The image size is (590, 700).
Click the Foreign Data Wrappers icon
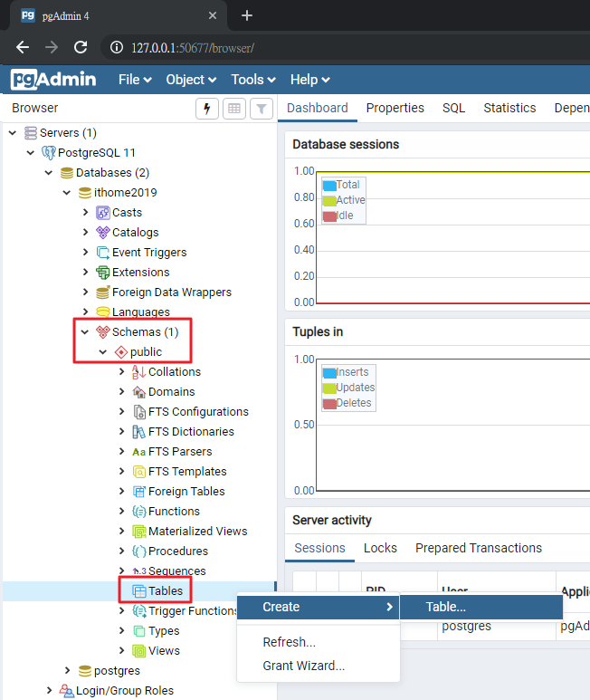pyautogui.click(x=103, y=292)
